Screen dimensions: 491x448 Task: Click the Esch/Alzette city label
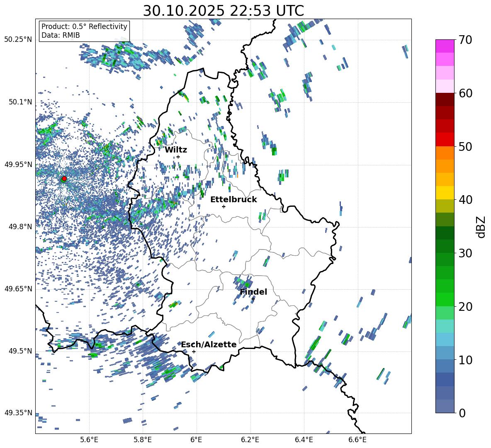209,344
